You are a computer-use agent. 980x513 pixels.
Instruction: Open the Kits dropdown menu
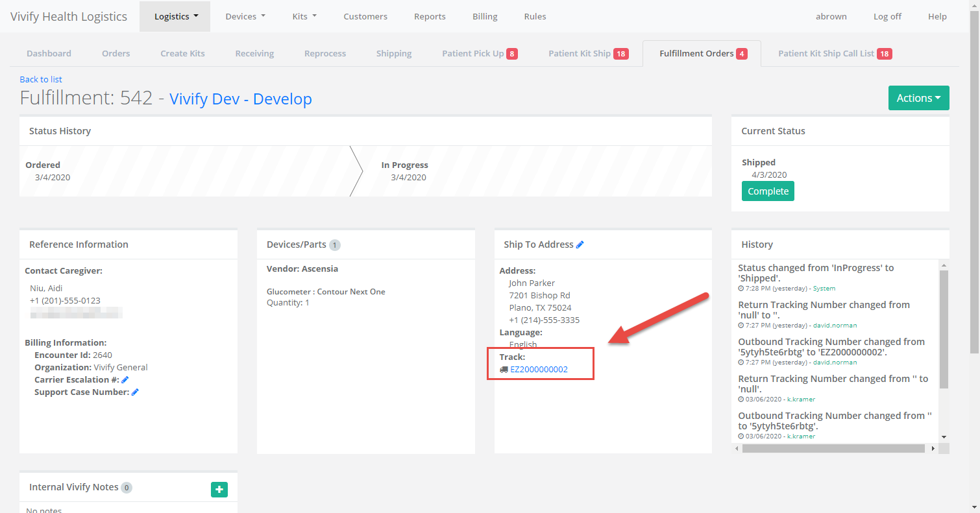304,16
